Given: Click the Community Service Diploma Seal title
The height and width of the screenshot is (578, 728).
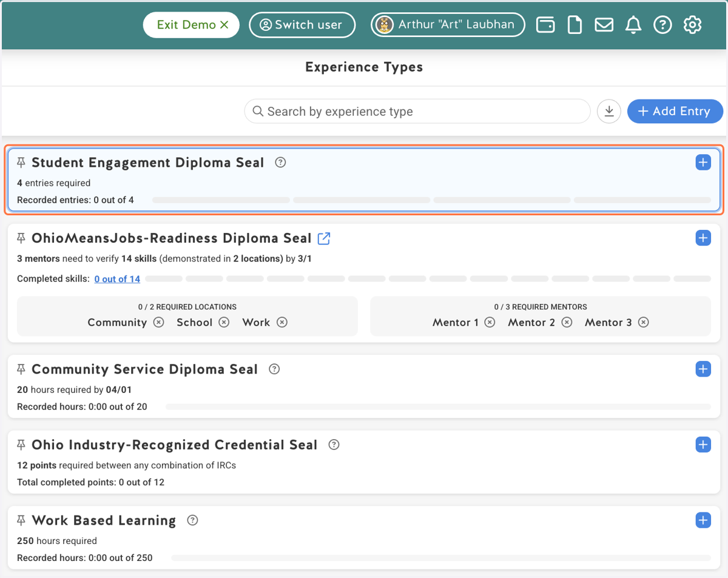Looking at the screenshot, I should point(145,369).
